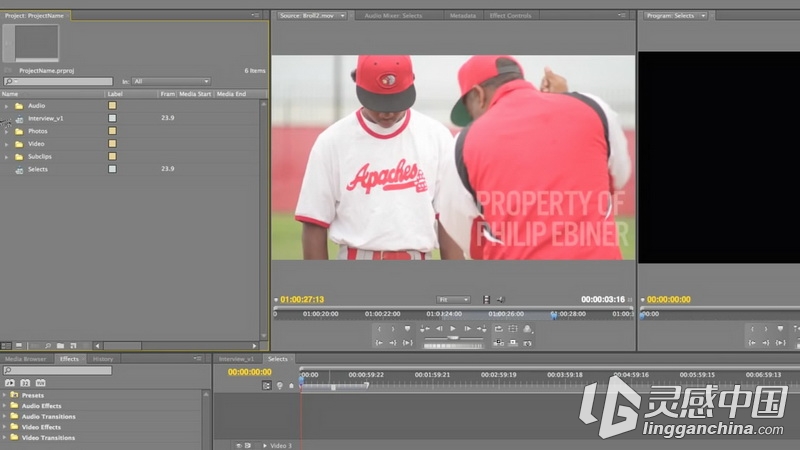Set Out point in Source monitor
This screenshot has width=800, height=450.
(393, 329)
